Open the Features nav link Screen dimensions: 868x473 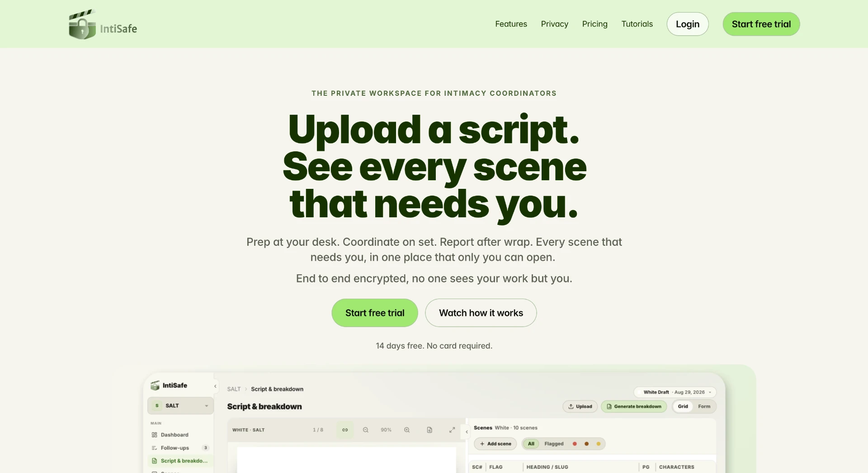point(511,24)
